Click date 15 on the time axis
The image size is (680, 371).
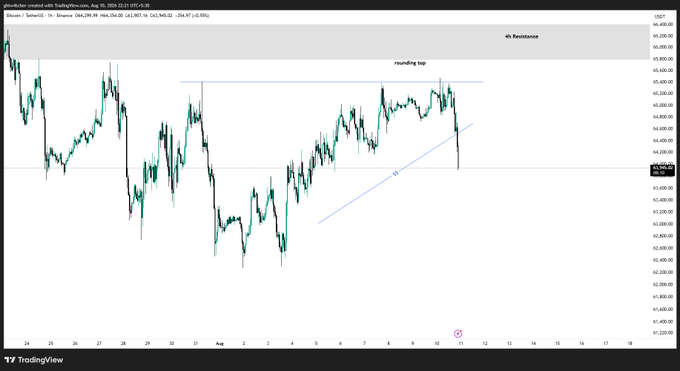[x=557, y=343]
